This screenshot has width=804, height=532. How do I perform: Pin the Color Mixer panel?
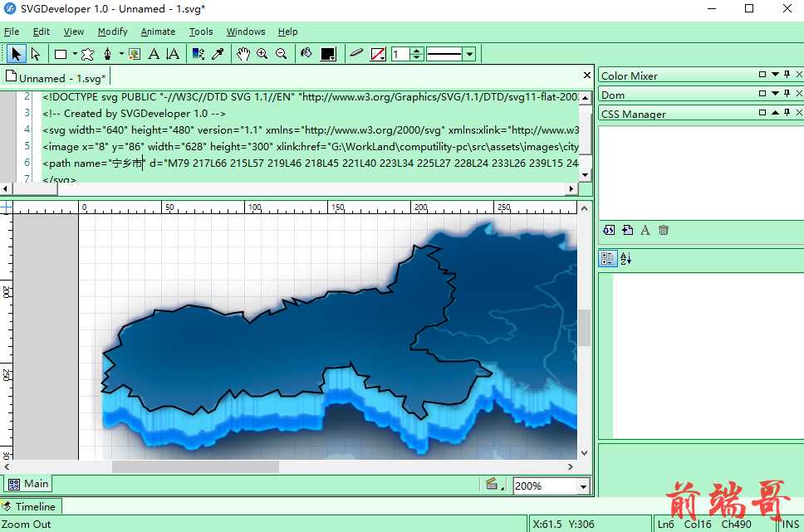pos(787,75)
